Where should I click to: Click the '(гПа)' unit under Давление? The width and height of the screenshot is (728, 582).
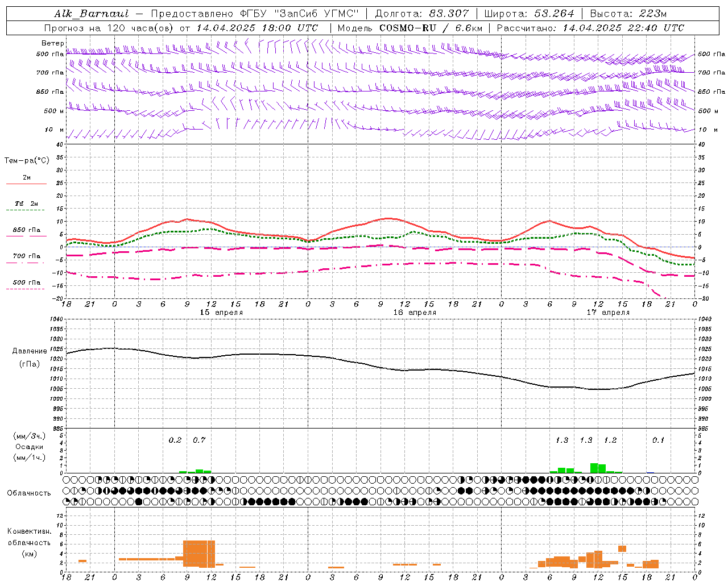[30, 364]
